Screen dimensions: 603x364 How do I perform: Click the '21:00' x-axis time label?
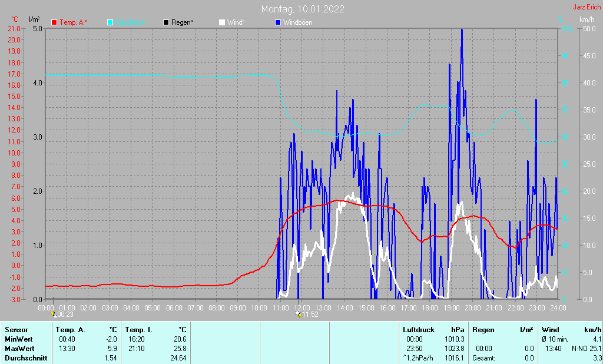tap(494, 308)
